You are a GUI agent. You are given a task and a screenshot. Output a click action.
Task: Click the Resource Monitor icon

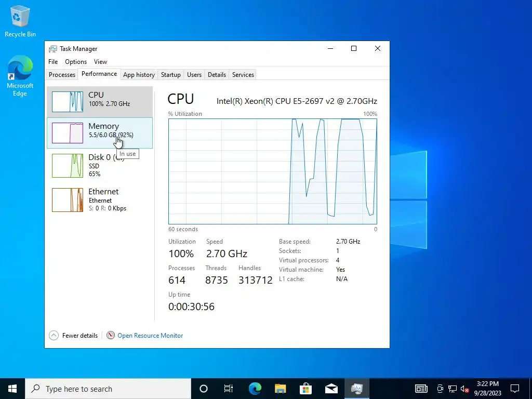(x=111, y=335)
